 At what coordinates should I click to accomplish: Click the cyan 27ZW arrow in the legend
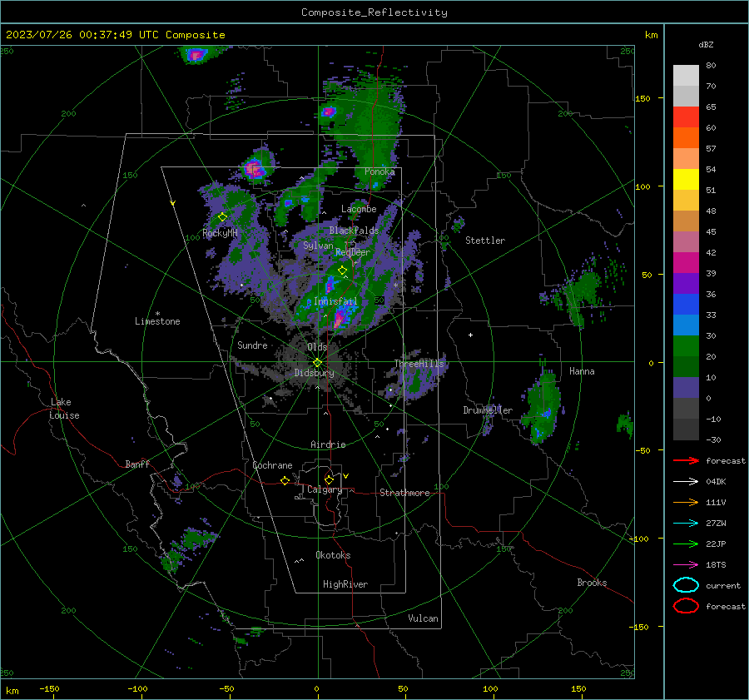tap(686, 523)
